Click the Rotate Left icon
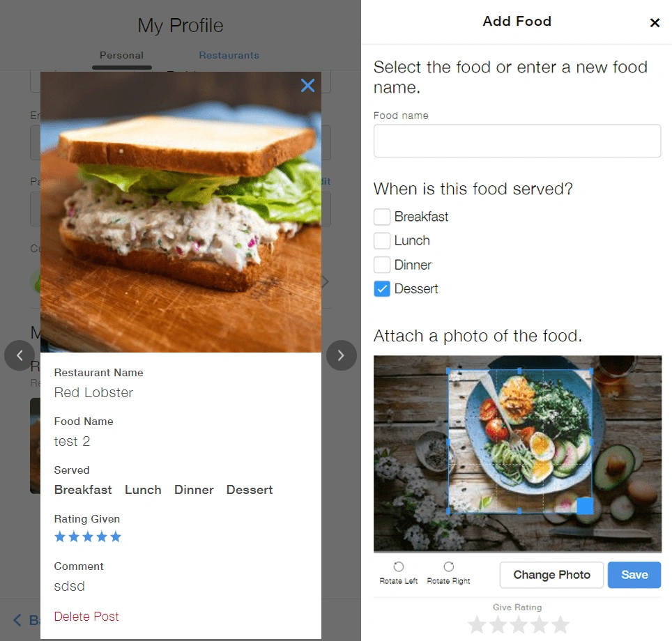The height and width of the screenshot is (641, 672). (x=399, y=566)
